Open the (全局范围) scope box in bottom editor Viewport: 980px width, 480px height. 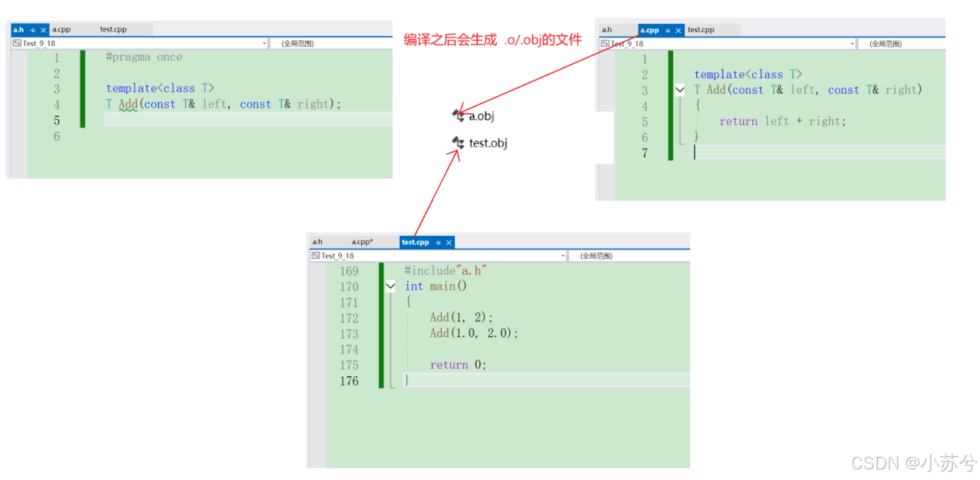click(x=629, y=256)
